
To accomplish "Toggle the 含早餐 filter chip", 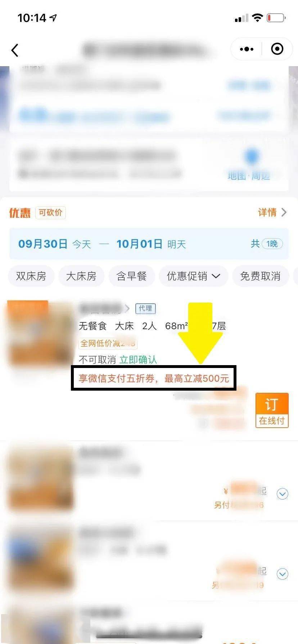I will point(132,276).
